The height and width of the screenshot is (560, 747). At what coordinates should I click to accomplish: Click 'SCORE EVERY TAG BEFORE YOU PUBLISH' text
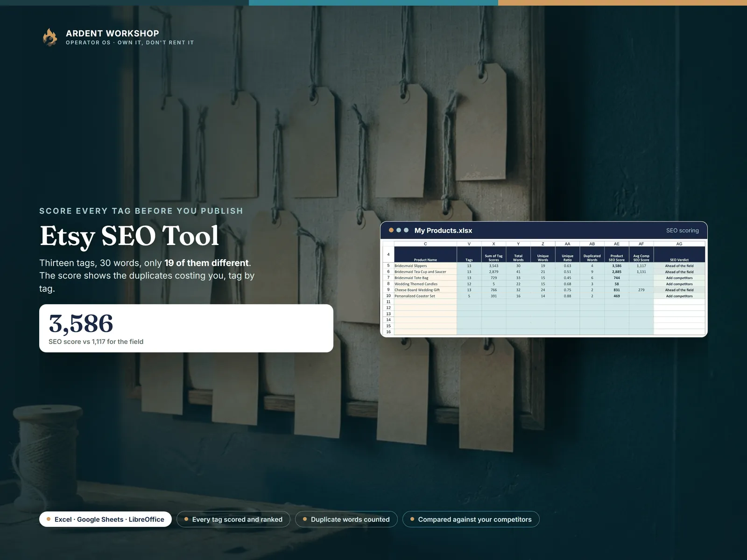[x=141, y=211]
